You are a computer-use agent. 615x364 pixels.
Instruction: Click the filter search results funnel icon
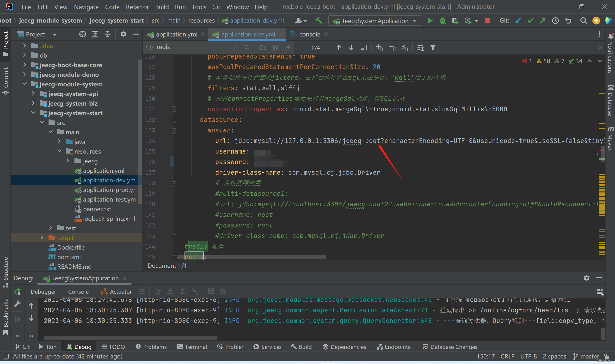(x=433, y=48)
